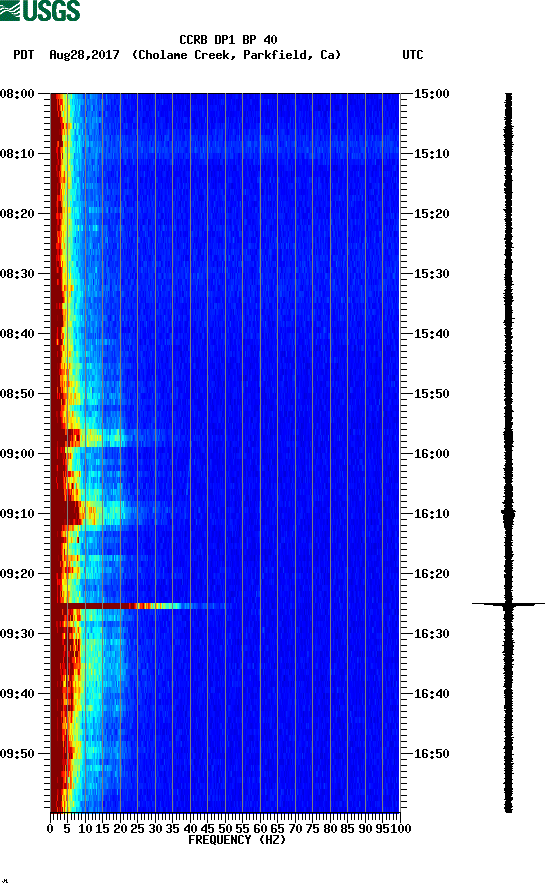Click the large seismogram spike near 16:25
The image size is (552, 892).
click(x=508, y=604)
